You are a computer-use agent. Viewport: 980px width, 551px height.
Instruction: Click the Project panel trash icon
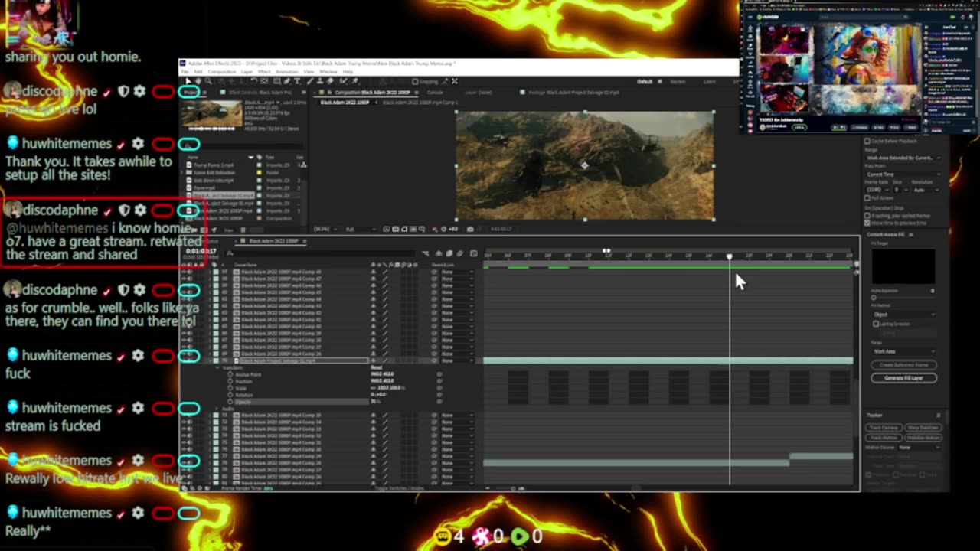[243, 230]
